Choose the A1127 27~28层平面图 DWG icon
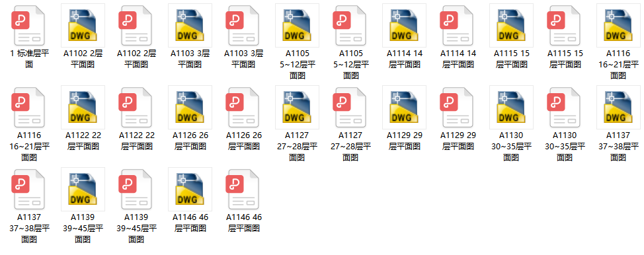644x255 pixels. [298, 107]
